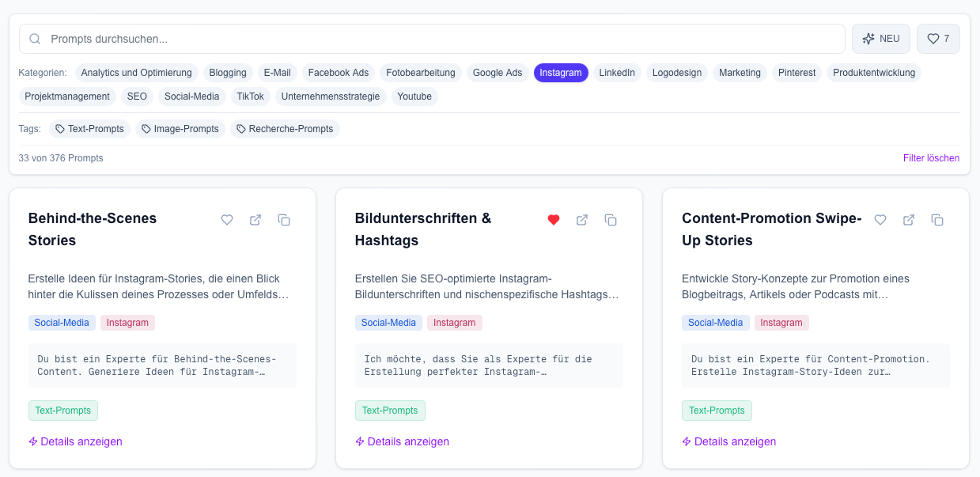Show the 7 favorited prompts
980x477 pixels.
point(938,39)
